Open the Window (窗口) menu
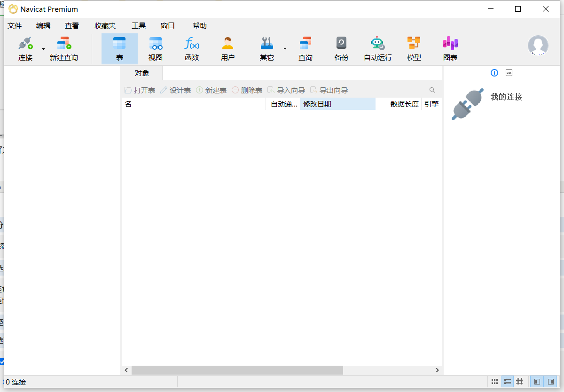Image resolution: width=564 pixels, height=392 pixels. [168, 26]
